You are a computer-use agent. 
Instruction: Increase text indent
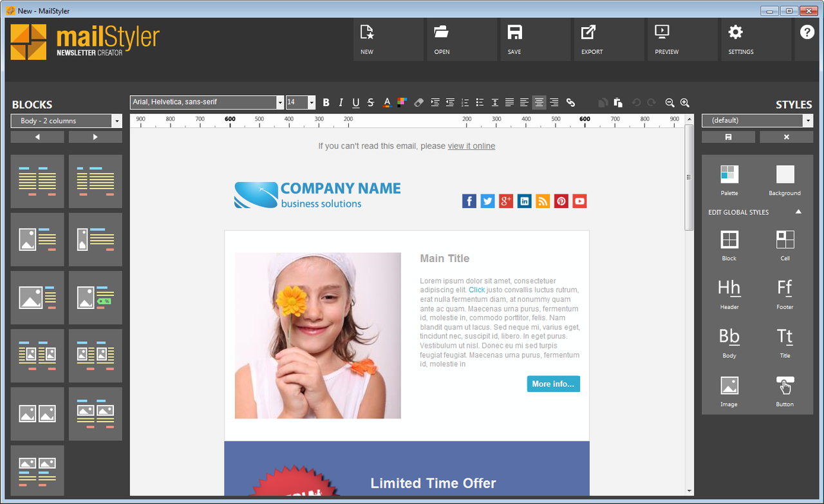point(435,102)
